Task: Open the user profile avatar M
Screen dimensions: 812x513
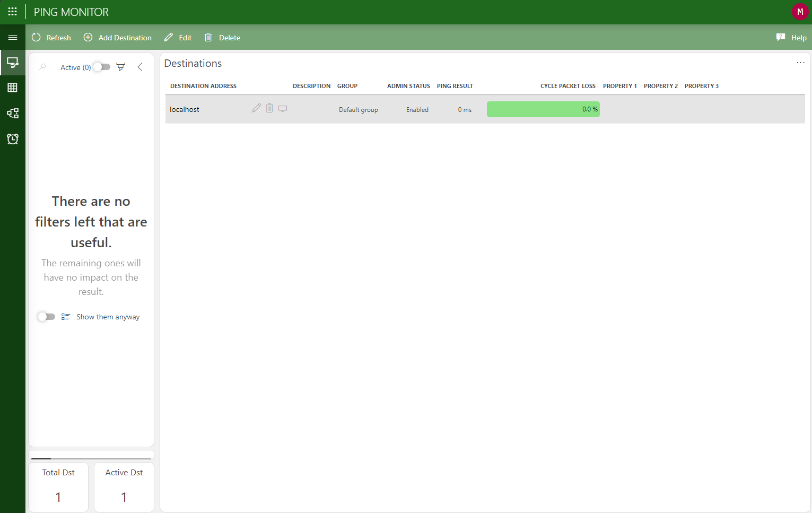Action: (x=800, y=12)
